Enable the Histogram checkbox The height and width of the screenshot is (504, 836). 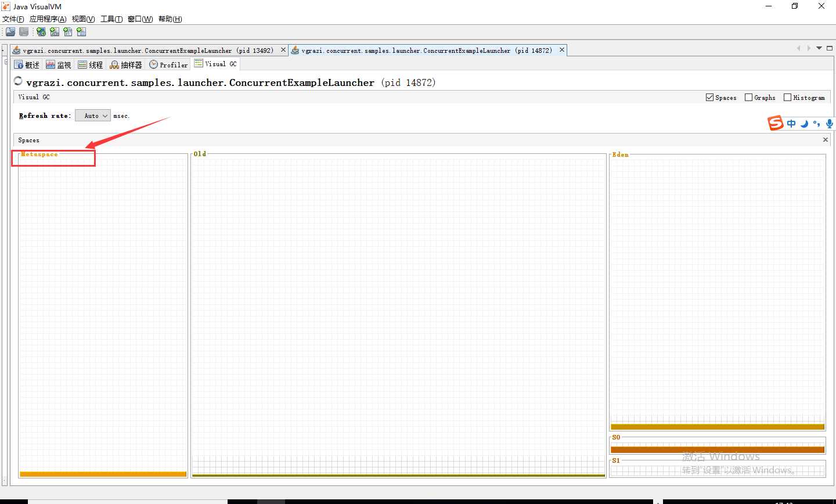[x=787, y=98]
